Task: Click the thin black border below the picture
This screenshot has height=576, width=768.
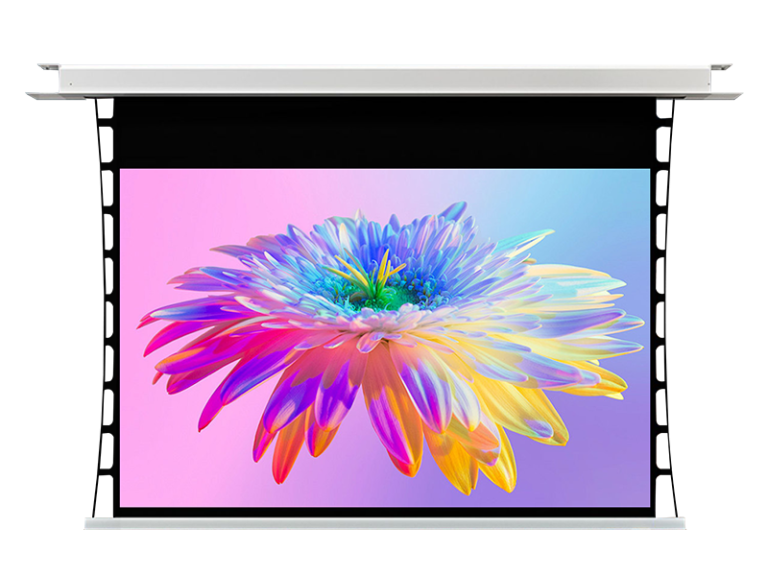Action: pos(384,511)
